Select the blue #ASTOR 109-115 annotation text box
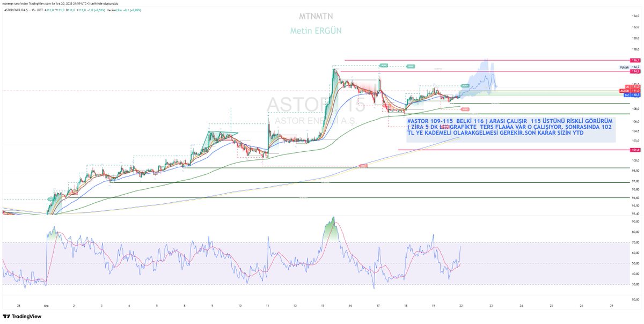The width and height of the screenshot is (644, 324). coord(510,130)
